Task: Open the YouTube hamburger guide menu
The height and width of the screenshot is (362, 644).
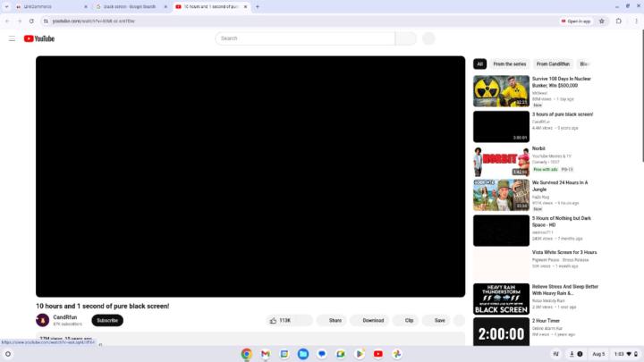Action: 12,38
